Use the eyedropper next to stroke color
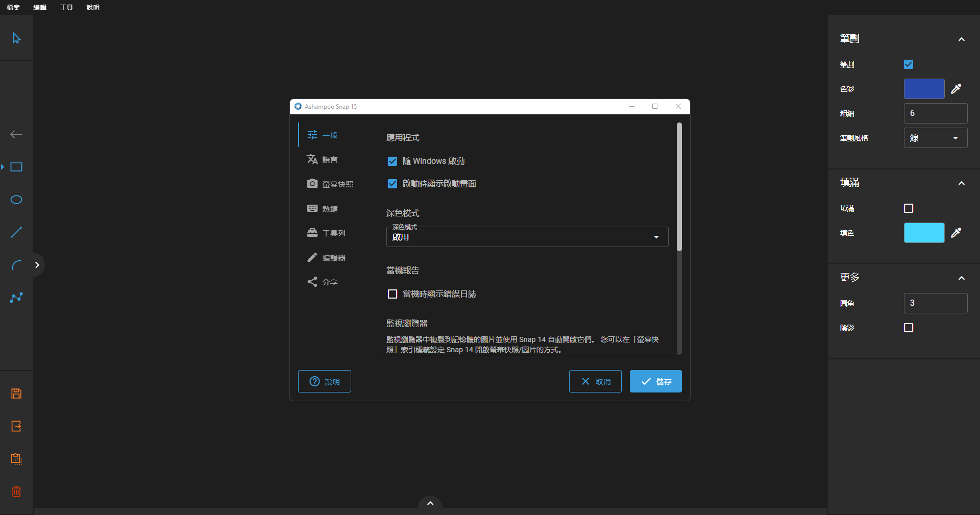This screenshot has height=515, width=980. pos(956,89)
